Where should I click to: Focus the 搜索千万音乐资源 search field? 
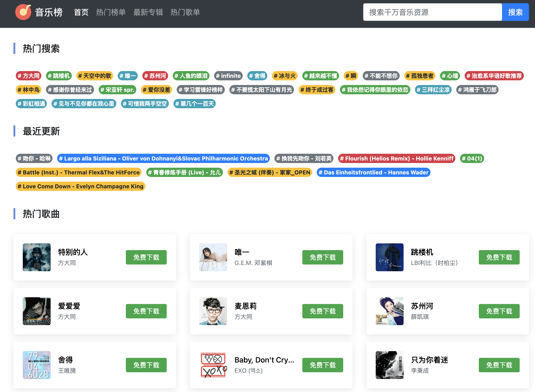pos(433,12)
